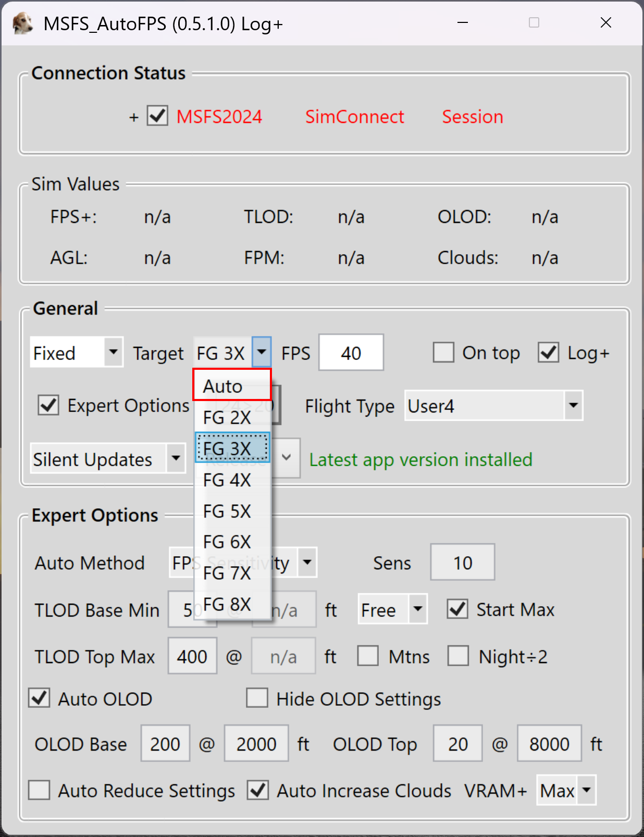
Task: Click the FPS+: label in Sim Values
Action: click(x=73, y=216)
